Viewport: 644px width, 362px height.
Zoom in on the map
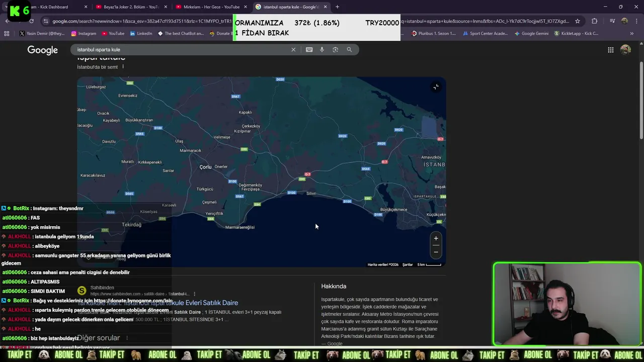pos(436,238)
